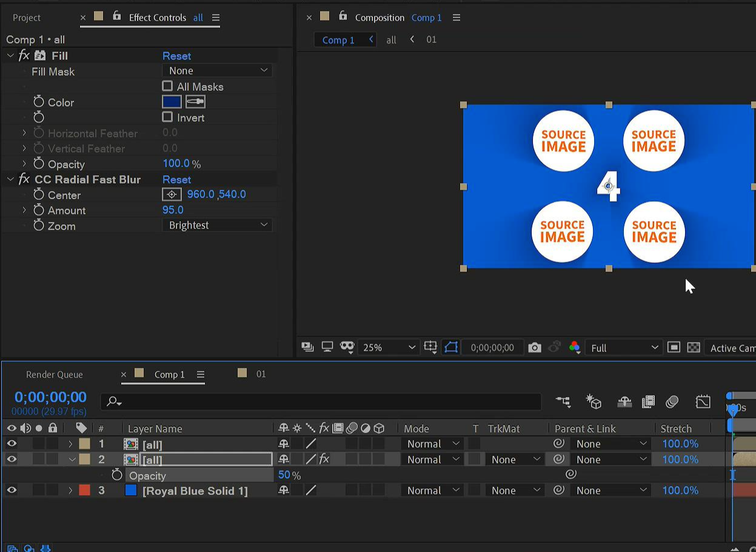Click layer 3 red label color swatch
756x552 pixels.
click(x=84, y=490)
